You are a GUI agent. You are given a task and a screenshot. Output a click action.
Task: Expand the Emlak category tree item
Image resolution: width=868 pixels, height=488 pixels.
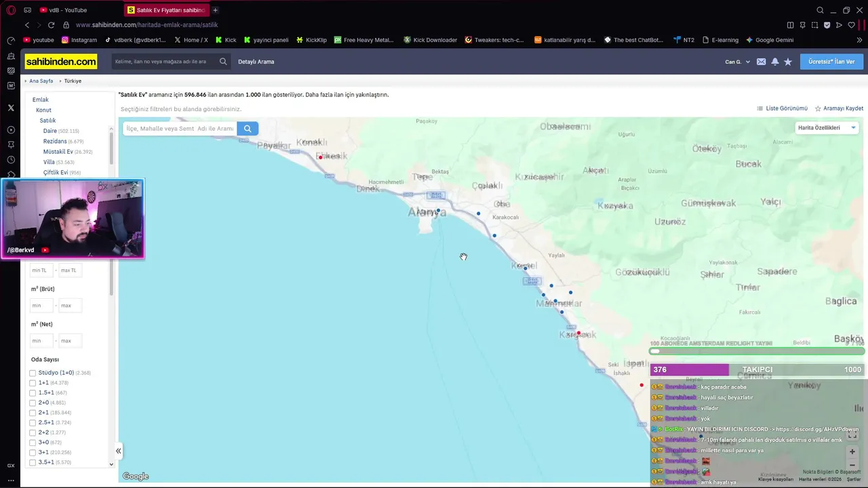(x=41, y=100)
